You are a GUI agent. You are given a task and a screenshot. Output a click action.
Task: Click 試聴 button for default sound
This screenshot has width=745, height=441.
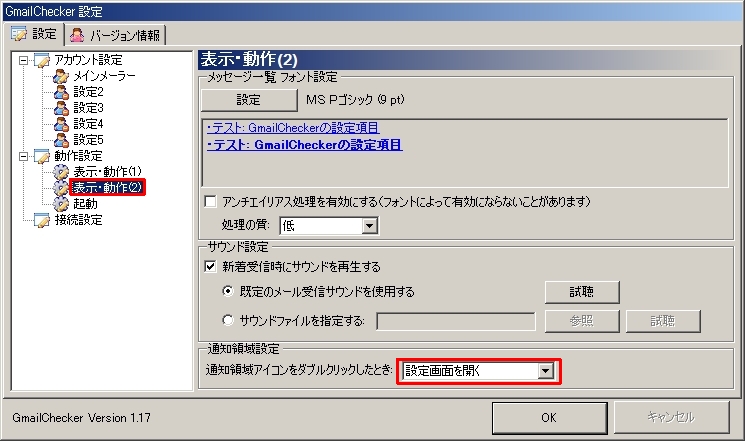pyautogui.click(x=582, y=292)
